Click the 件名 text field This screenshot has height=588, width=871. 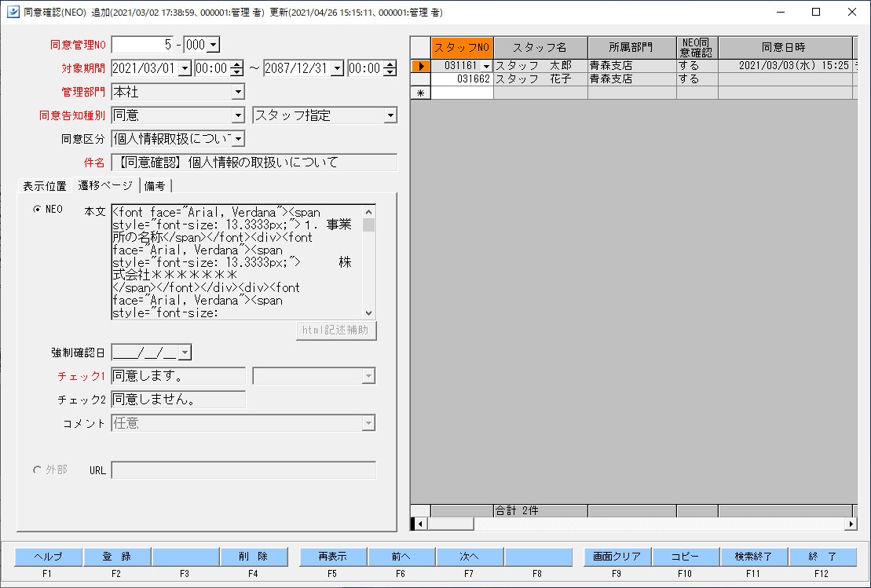coord(254,163)
